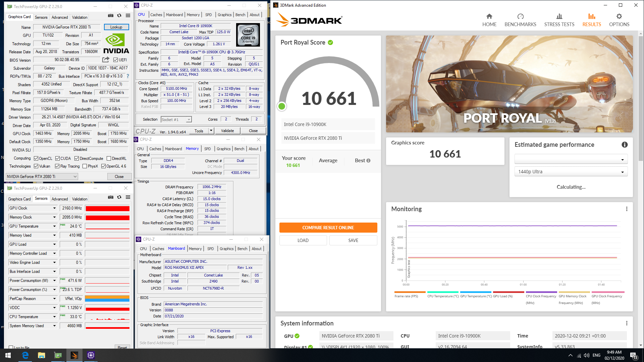The image size is (644, 362).
Task: Click the green marker on the score gauge
Action: tap(282, 106)
